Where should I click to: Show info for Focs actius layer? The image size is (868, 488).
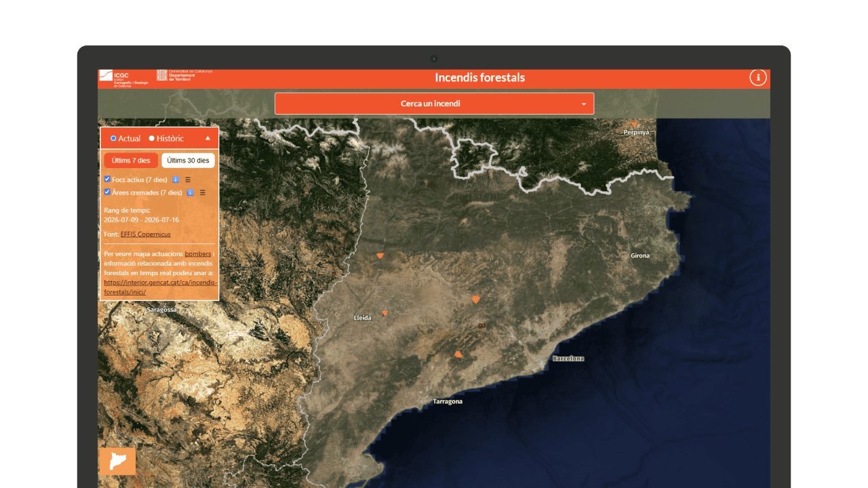(x=176, y=180)
